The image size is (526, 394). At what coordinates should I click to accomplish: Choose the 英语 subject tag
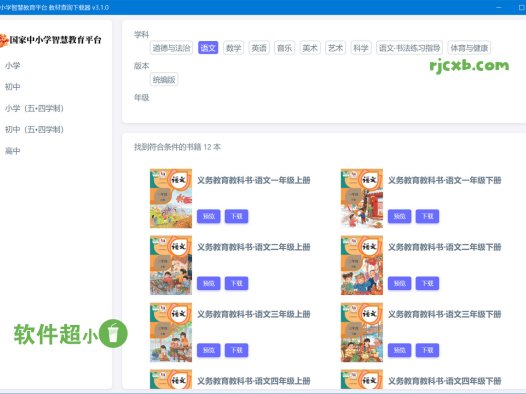pos(259,48)
